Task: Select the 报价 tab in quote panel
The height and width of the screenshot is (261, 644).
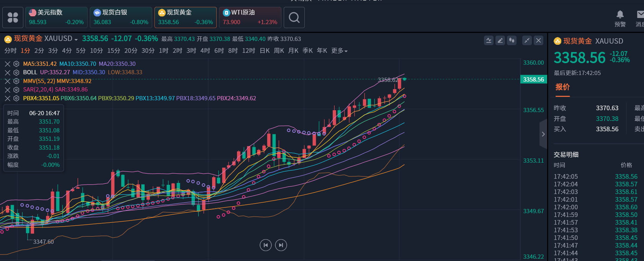Action: [x=562, y=87]
